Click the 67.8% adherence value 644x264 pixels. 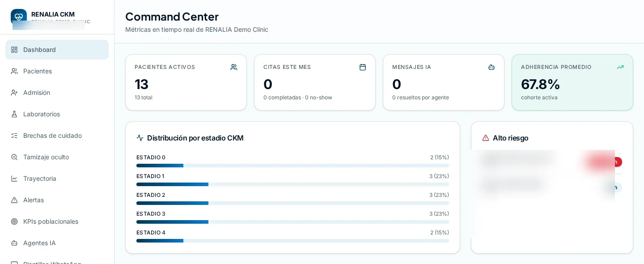[540, 84]
